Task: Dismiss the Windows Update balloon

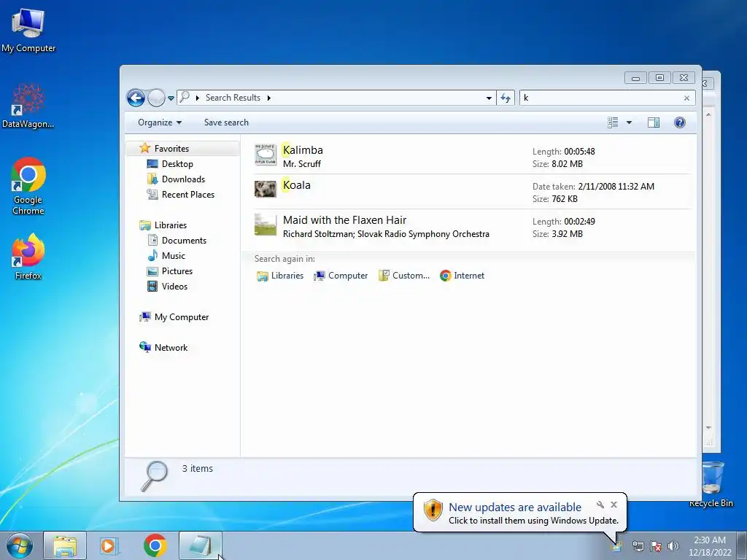Action: (614, 505)
